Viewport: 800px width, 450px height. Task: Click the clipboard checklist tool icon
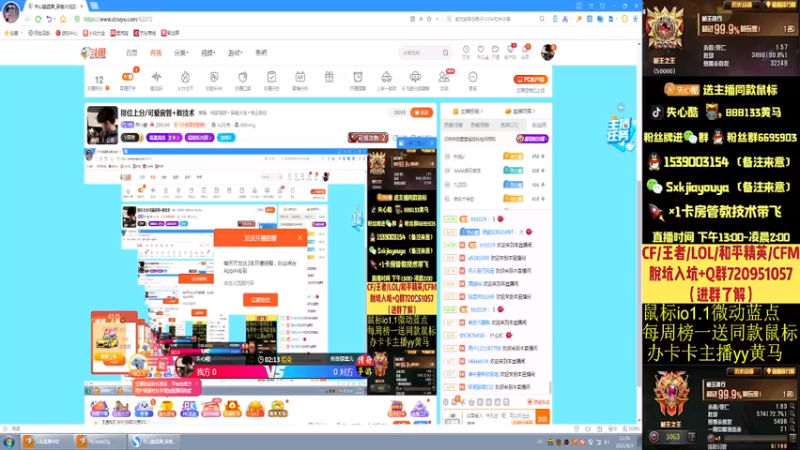(271, 77)
